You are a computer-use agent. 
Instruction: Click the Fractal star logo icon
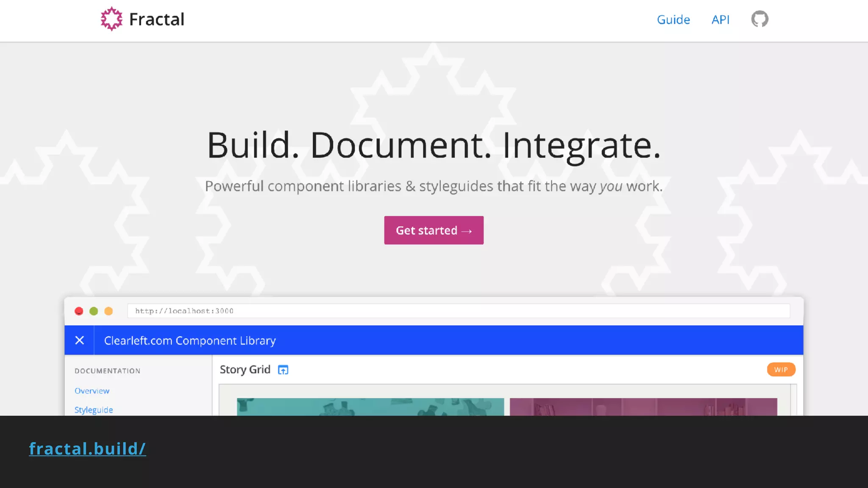click(111, 19)
